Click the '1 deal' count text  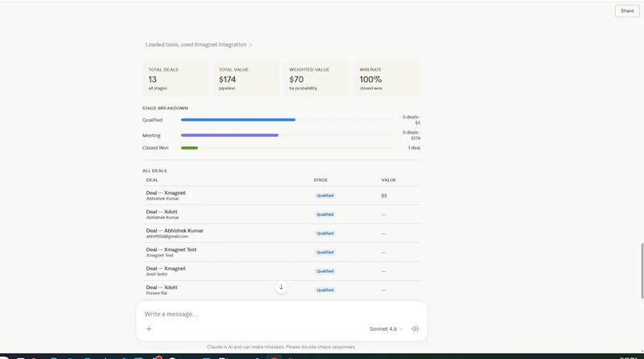(x=414, y=147)
